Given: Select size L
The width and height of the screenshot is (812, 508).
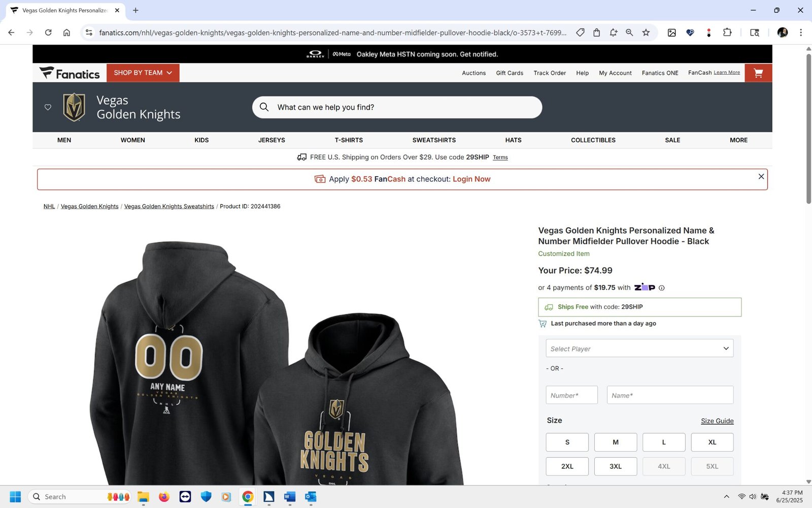Looking at the screenshot, I should [664, 442].
